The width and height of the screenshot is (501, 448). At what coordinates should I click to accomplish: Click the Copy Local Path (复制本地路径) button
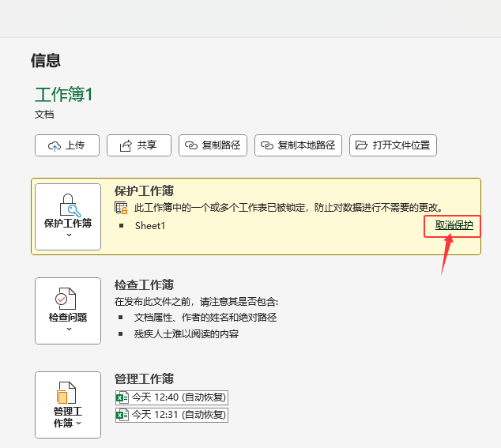[298, 145]
